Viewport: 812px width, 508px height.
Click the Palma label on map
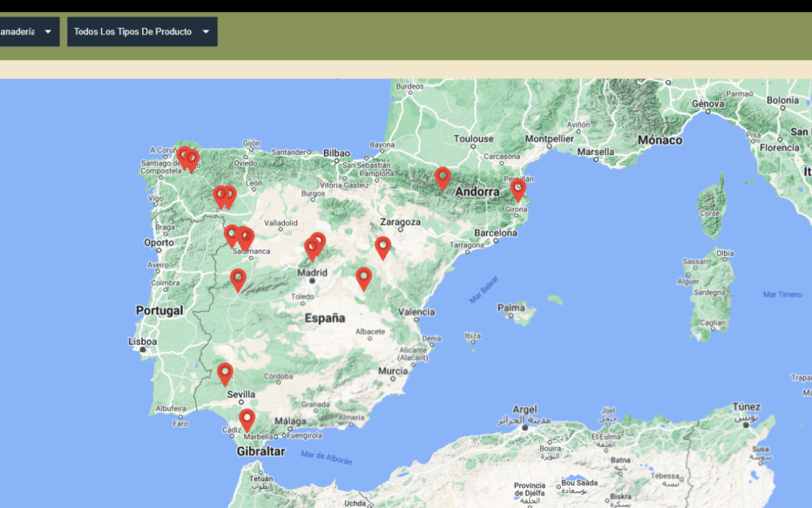click(x=511, y=308)
